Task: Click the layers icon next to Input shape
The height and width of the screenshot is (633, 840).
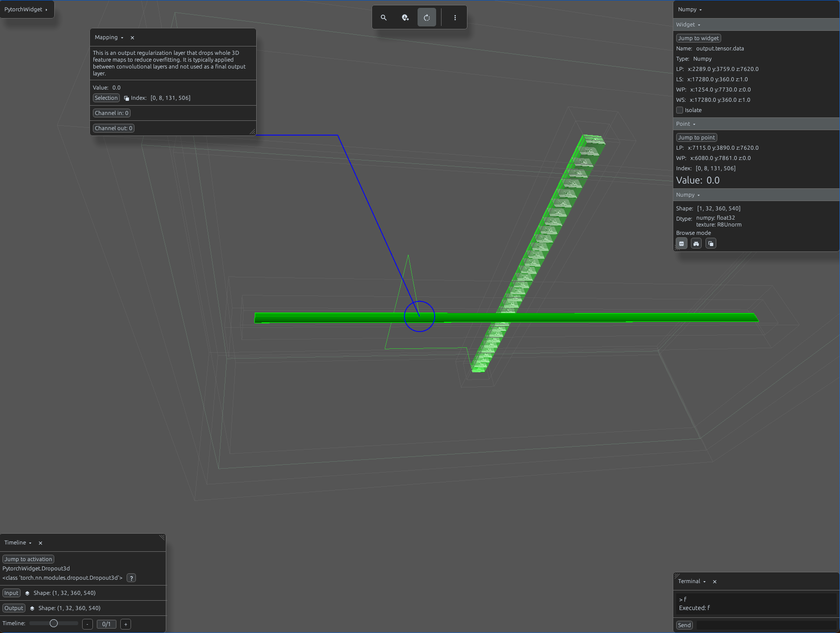Action: 27,593
